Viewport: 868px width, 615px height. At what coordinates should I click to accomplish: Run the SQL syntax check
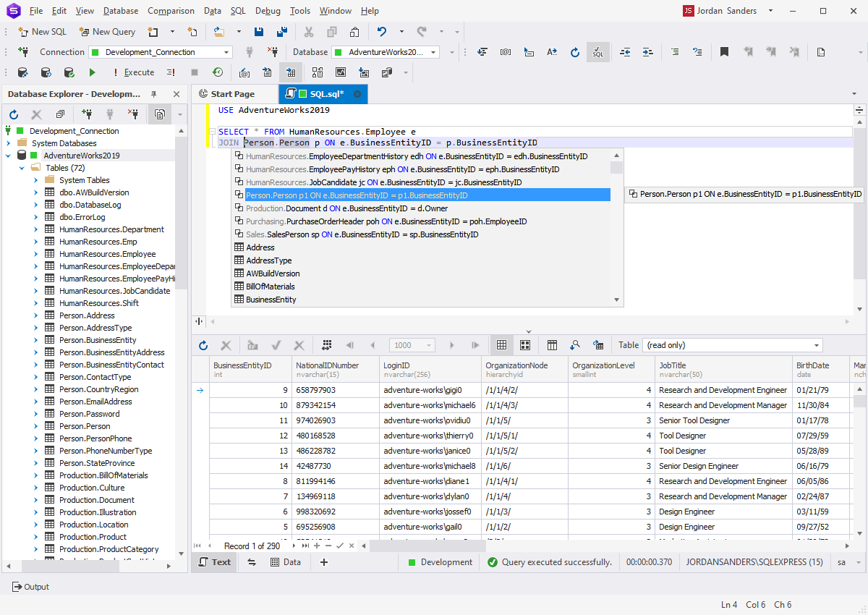point(598,52)
